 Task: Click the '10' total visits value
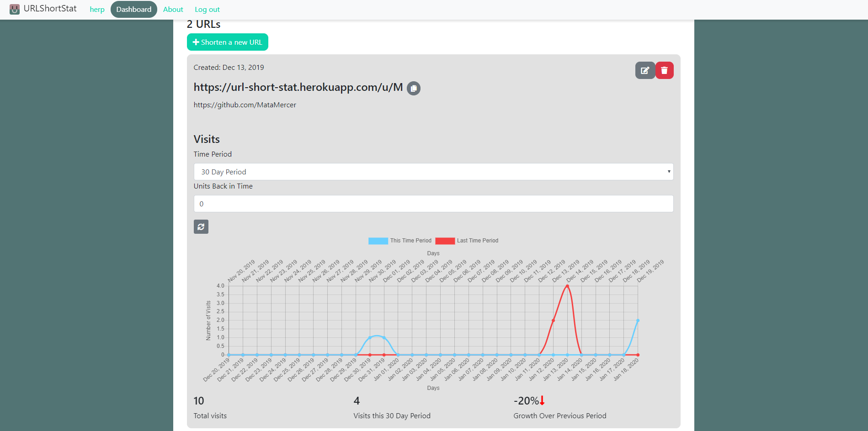pyautogui.click(x=199, y=401)
